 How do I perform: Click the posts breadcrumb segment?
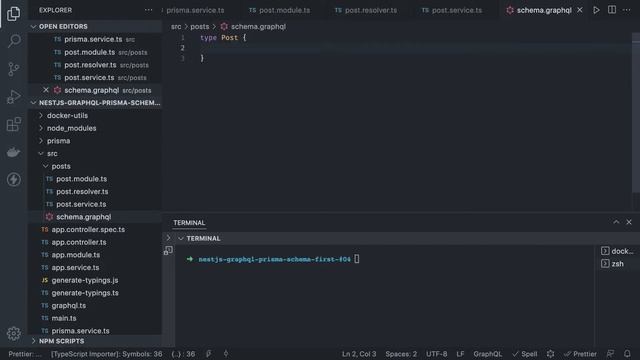click(200, 27)
